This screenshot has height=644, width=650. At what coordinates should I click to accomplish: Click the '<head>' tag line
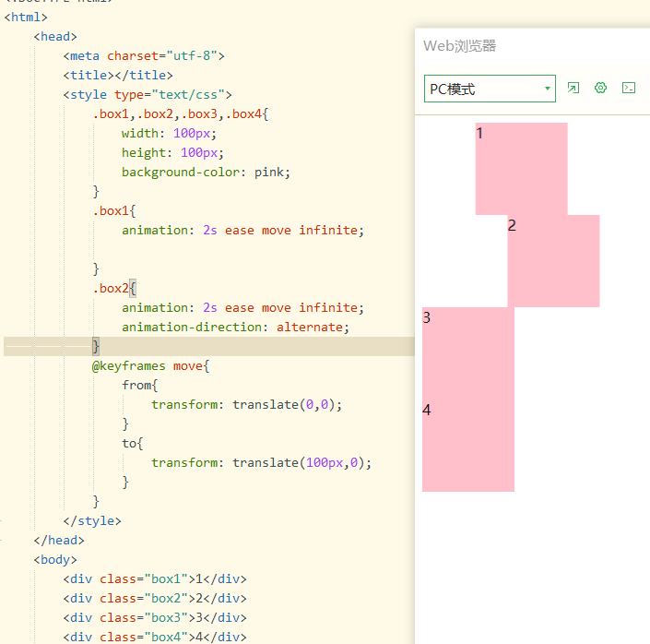point(55,37)
